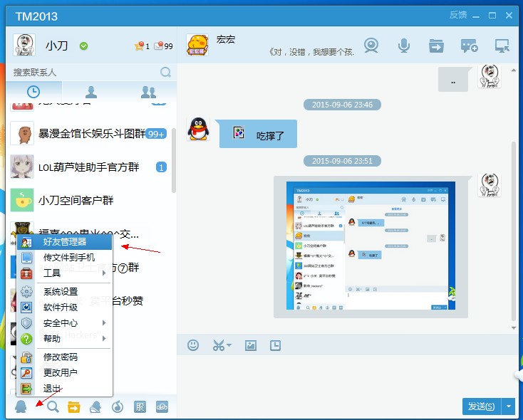The image size is (523, 420).
Task: Click 小刀 profile avatar
Action: [24, 45]
